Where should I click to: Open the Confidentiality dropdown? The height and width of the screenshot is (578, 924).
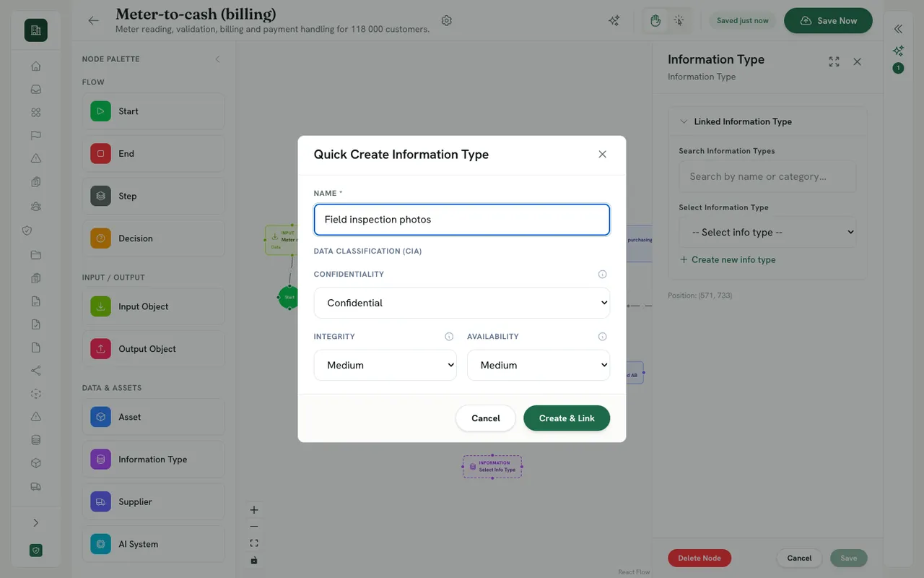click(x=462, y=303)
